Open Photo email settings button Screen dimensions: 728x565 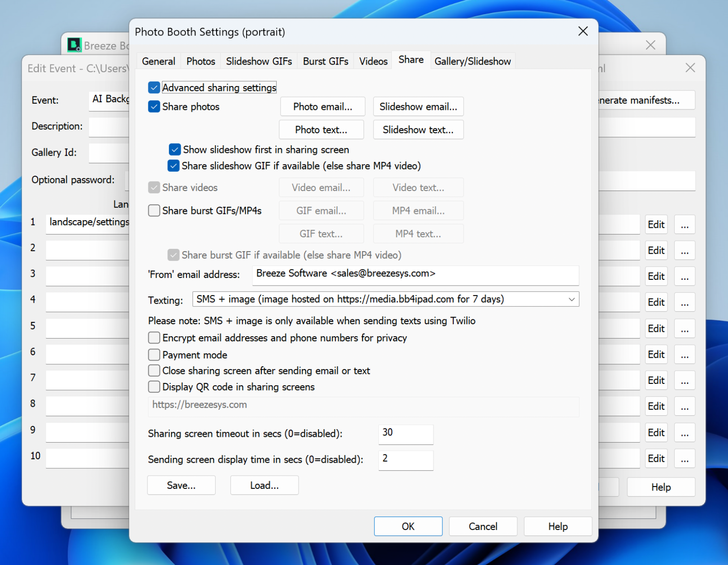click(322, 107)
